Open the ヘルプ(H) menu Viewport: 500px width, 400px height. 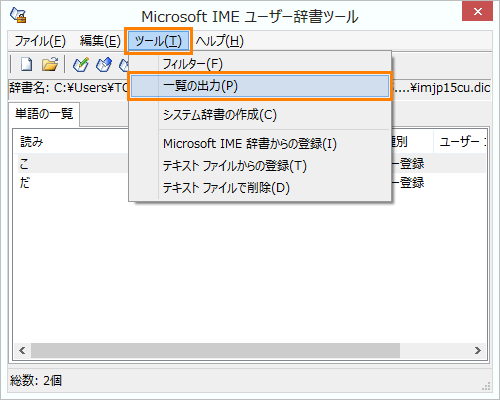coord(220,41)
